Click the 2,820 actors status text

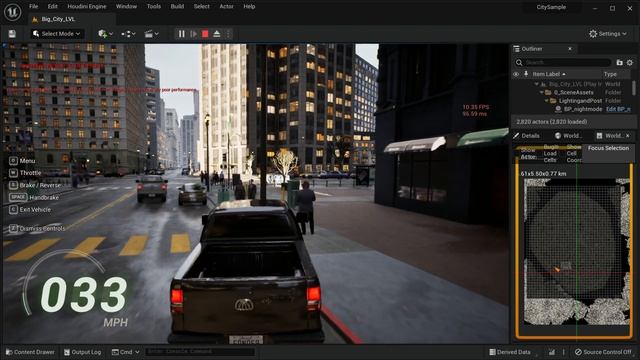tap(551, 122)
